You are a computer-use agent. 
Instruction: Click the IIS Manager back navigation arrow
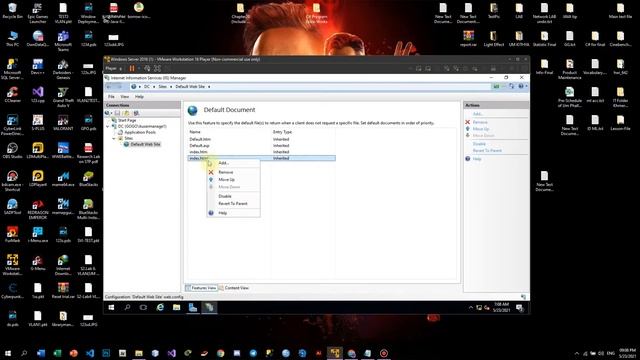[x=109, y=87]
